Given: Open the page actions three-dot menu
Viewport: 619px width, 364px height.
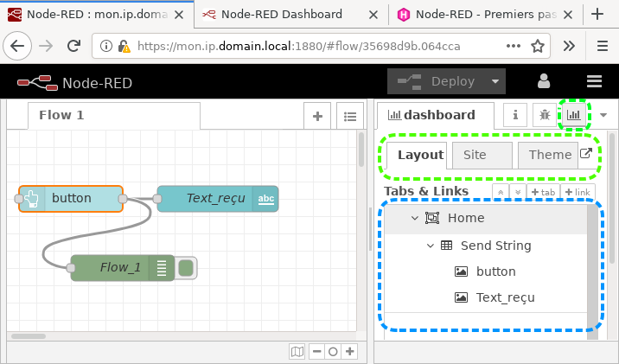Looking at the screenshot, I should pos(514,46).
